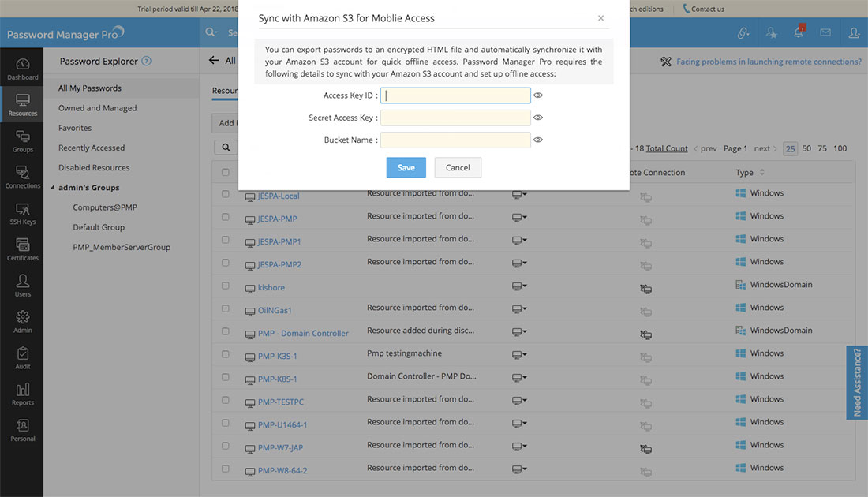Viewport: 868px width, 497px height.
Task: Collapse the admin's Groups tree
Action: pos(53,188)
